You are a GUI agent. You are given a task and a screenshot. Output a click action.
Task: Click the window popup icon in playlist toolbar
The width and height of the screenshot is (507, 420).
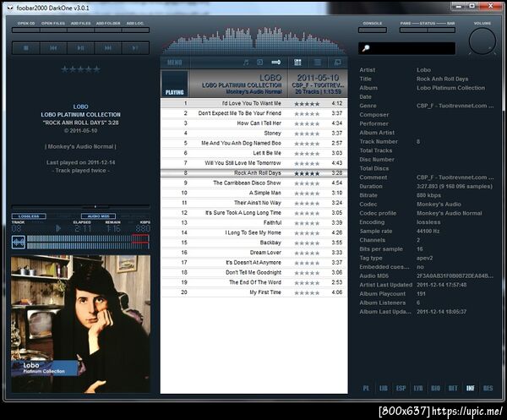coord(337,62)
